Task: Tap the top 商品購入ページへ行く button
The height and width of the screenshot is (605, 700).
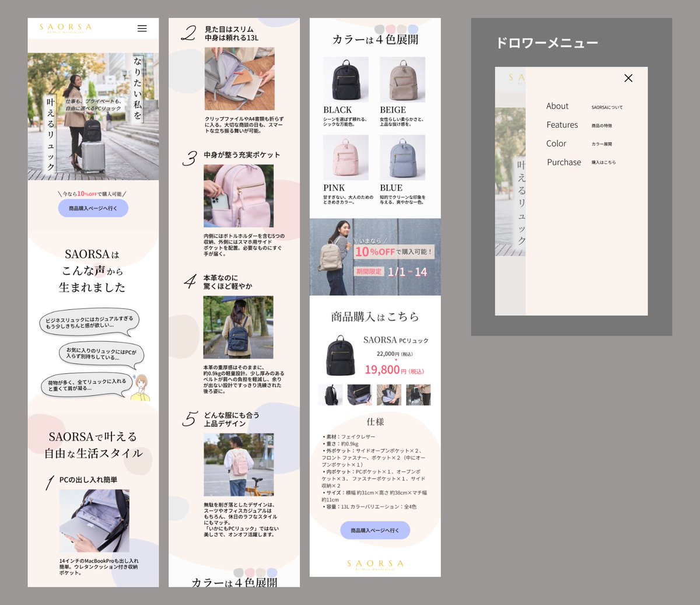Action: pos(93,208)
